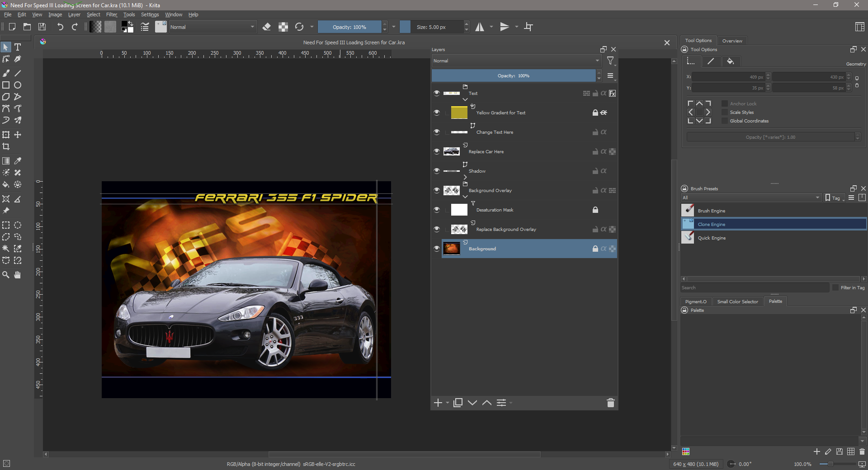The image size is (868, 470).
Task: Collapse the Text group layer
Action: pos(465,99)
